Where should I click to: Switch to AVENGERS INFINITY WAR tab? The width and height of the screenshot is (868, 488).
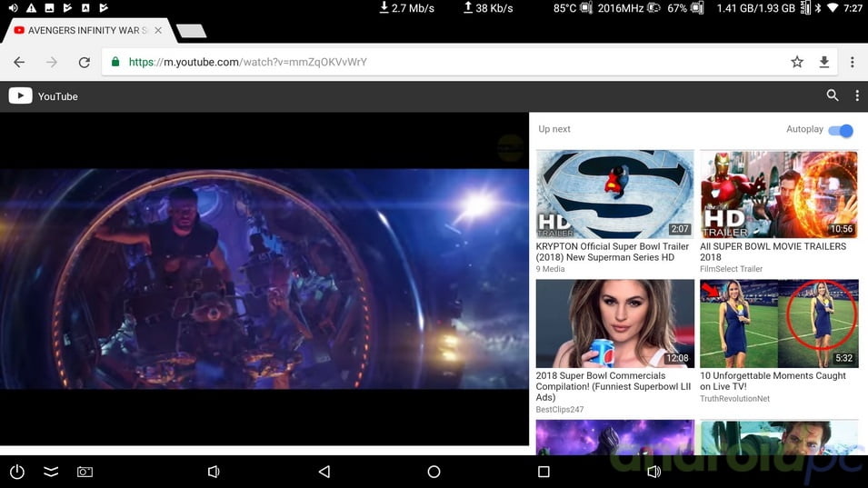pyautogui.click(x=87, y=30)
